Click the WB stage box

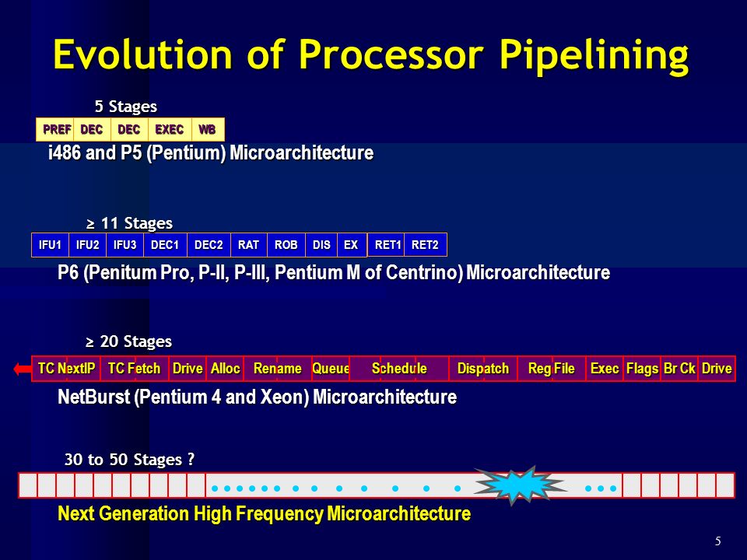[x=208, y=130]
